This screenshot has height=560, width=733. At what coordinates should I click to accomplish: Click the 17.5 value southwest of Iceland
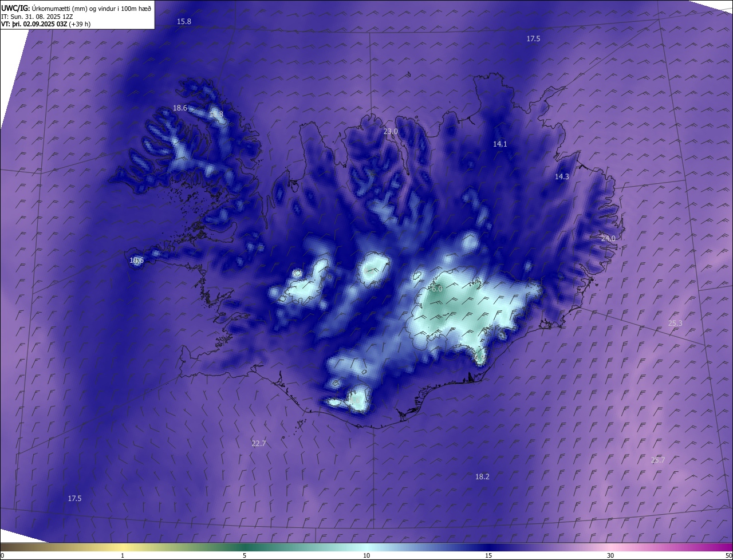[x=74, y=499]
